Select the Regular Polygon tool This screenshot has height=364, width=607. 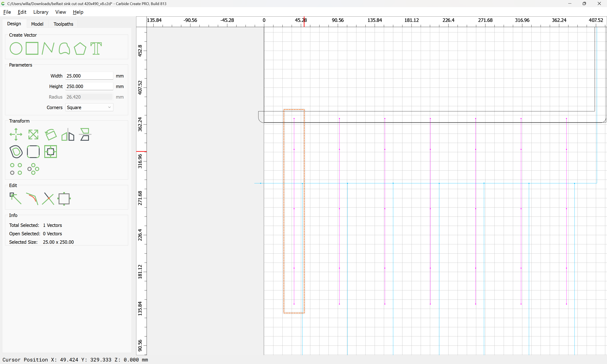[80, 48]
